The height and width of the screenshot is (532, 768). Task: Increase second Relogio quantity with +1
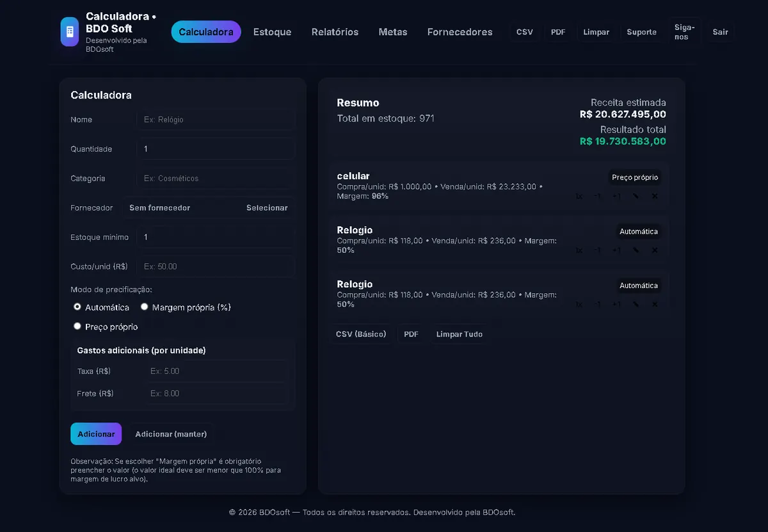click(616, 305)
